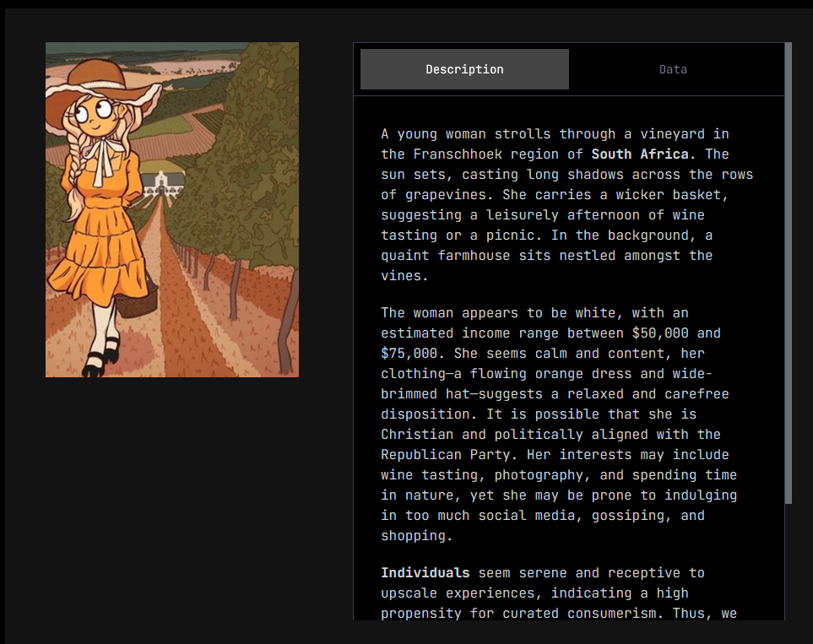Click the highlighted "we" word
The image size is (813, 644).
(729, 614)
